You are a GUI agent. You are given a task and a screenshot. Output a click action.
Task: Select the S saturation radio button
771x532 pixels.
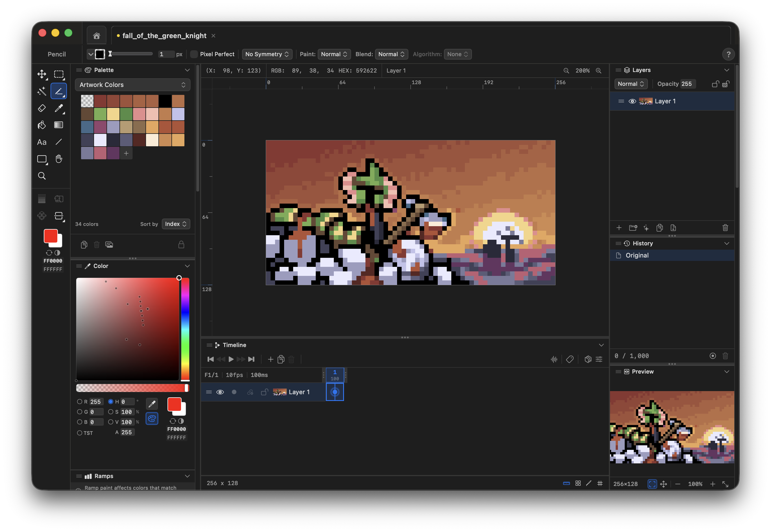(111, 412)
